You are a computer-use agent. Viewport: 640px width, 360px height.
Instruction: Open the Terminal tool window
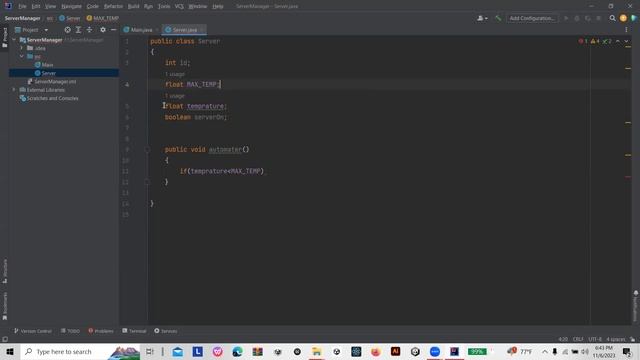[134, 331]
